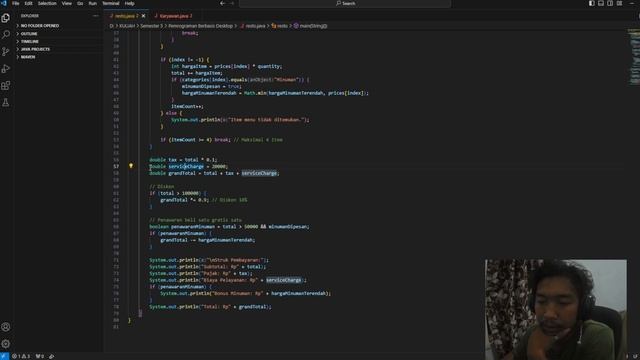The width and height of the screenshot is (640, 360).
Task: Click 'total += hargaItem;' code line
Action: tap(196, 73)
